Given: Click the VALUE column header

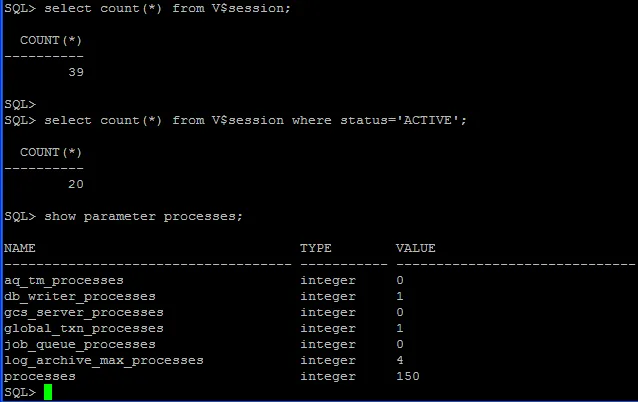Looking at the screenshot, I should [415, 248].
